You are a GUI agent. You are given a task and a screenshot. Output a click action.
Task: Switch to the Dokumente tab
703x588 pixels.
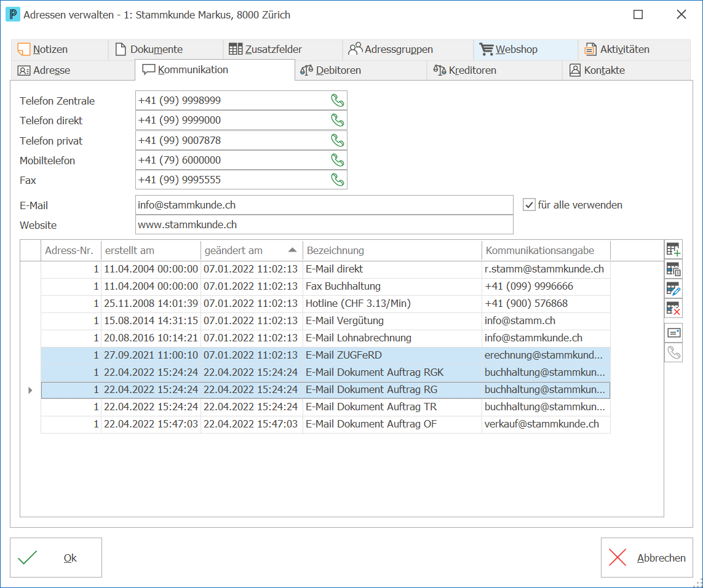click(x=165, y=49)
